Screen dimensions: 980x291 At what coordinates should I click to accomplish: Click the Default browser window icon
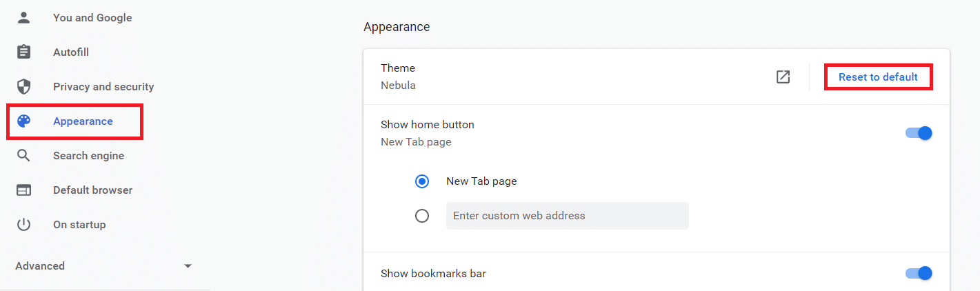pos(24,190)
